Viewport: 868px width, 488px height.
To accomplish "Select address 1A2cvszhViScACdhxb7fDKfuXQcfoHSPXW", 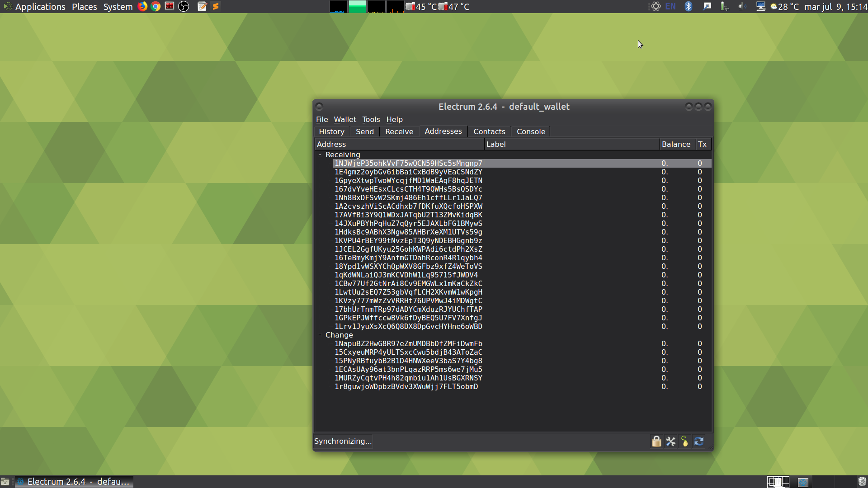I will (408, 206).
